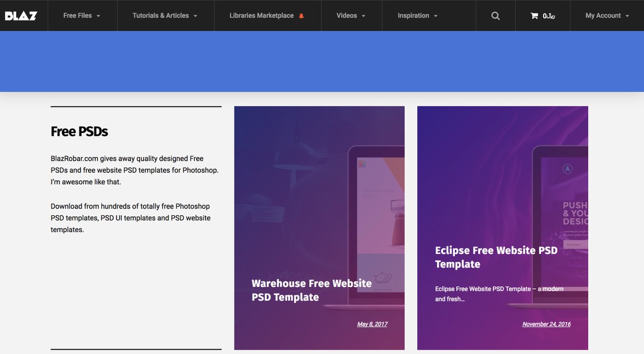This screenshot has height=354, width=644.
Task: Click the cart total amount
Action: click(548, 16)
